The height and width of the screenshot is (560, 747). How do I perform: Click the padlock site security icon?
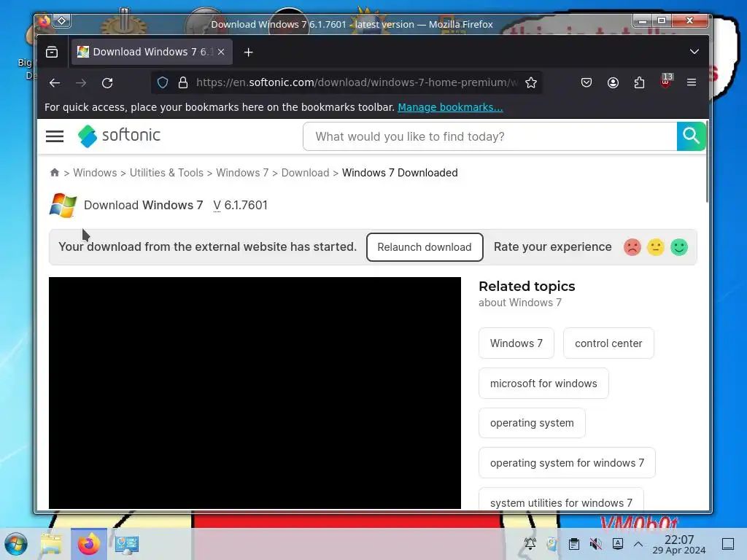(x=183, y=83)
